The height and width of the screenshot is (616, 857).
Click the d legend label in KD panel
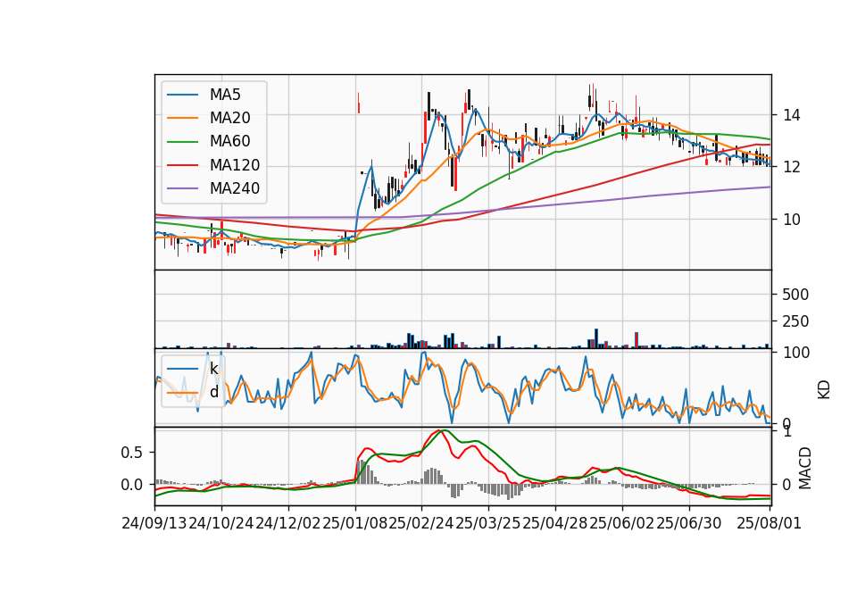click(214, 392)
